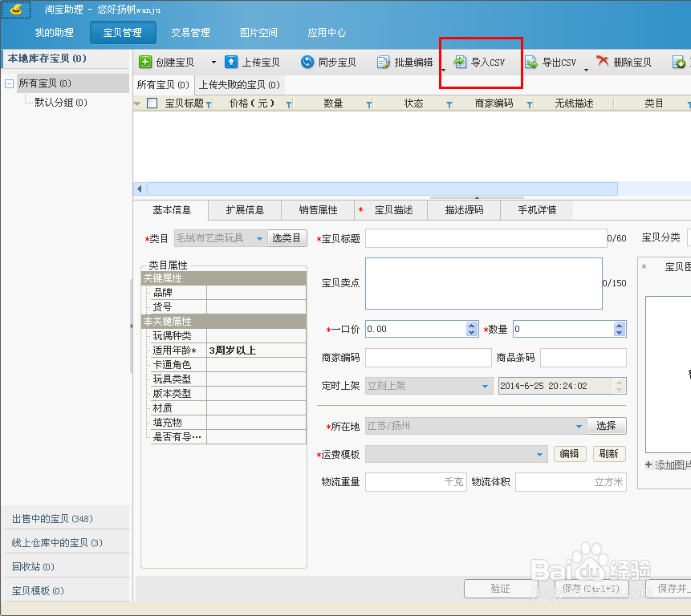Open the 创建宝贝 dropdown arrow

tap(213, 63)
